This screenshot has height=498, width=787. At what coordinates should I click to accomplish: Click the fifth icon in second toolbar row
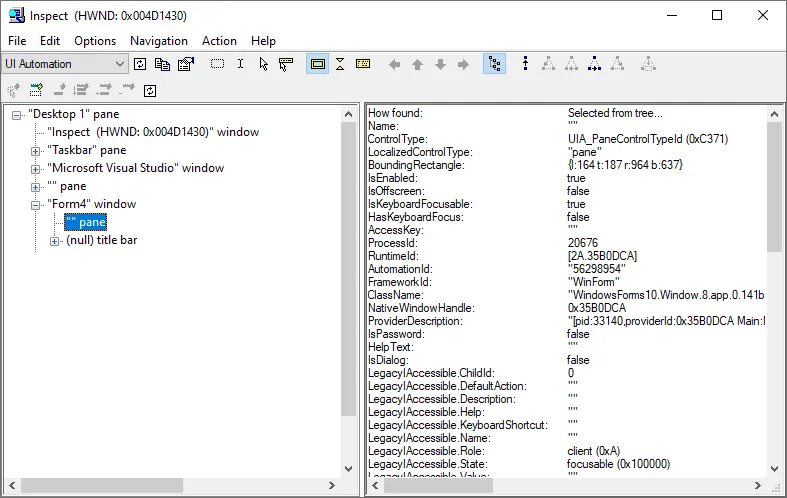click(104, 90)
